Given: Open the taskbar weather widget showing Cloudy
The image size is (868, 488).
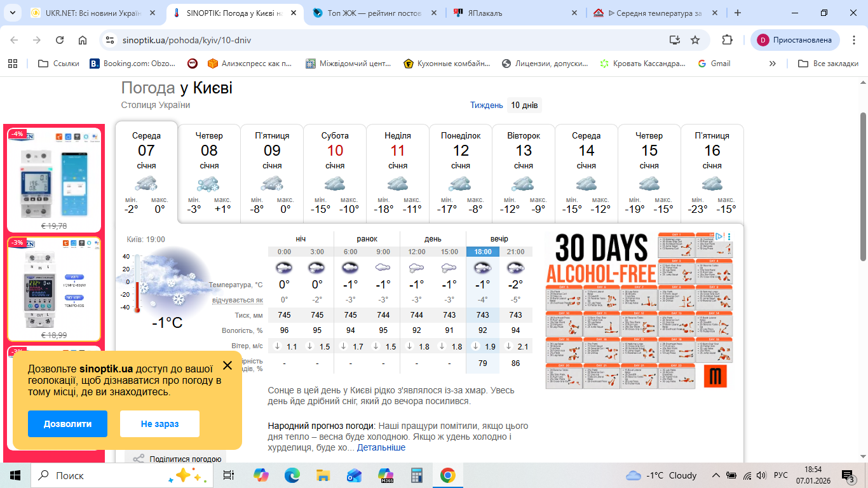Looking at the screenshot, I should pos(661,475).
